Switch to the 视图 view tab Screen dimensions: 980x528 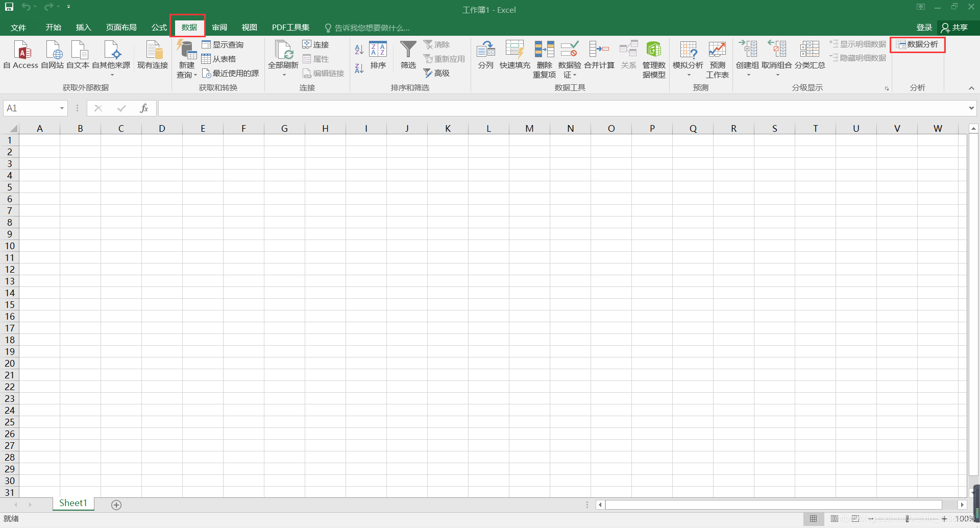click(x=249, y=28)
